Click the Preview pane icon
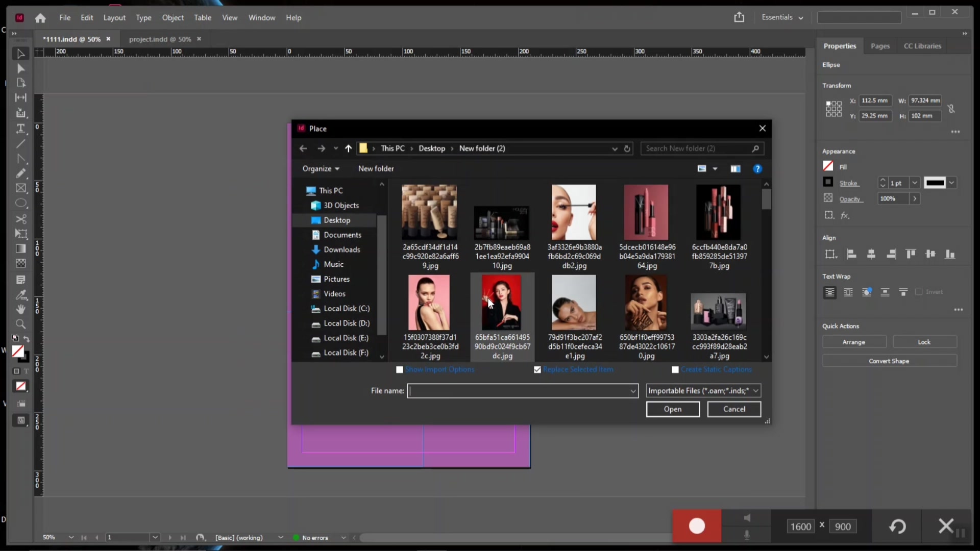The width and height of the screenshot is (980, 551). 735,169
